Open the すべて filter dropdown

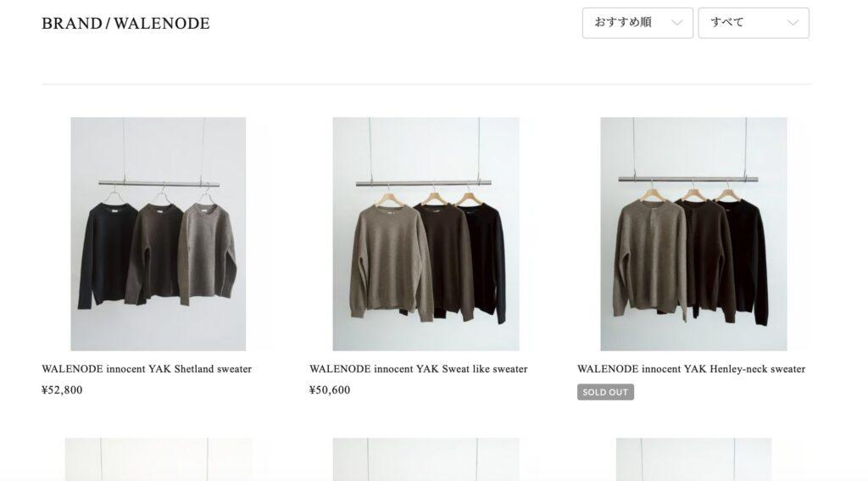coord(754,23)
